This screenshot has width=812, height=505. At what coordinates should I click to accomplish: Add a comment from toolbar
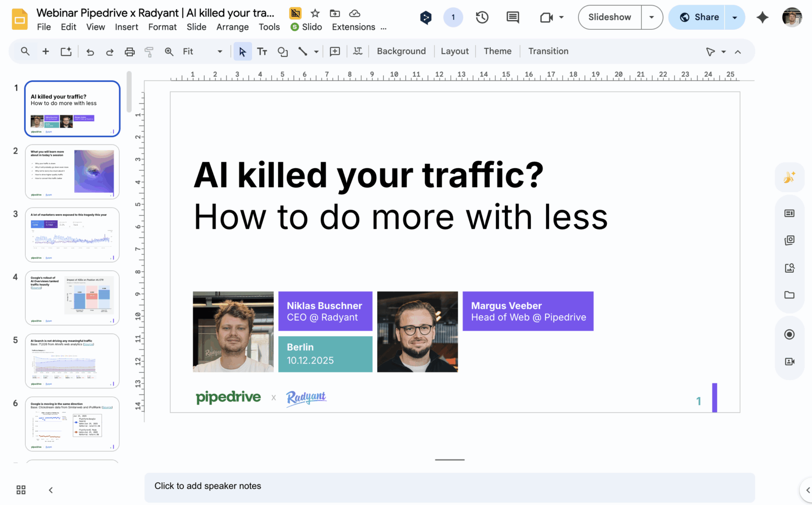click(x=335, y=52)
